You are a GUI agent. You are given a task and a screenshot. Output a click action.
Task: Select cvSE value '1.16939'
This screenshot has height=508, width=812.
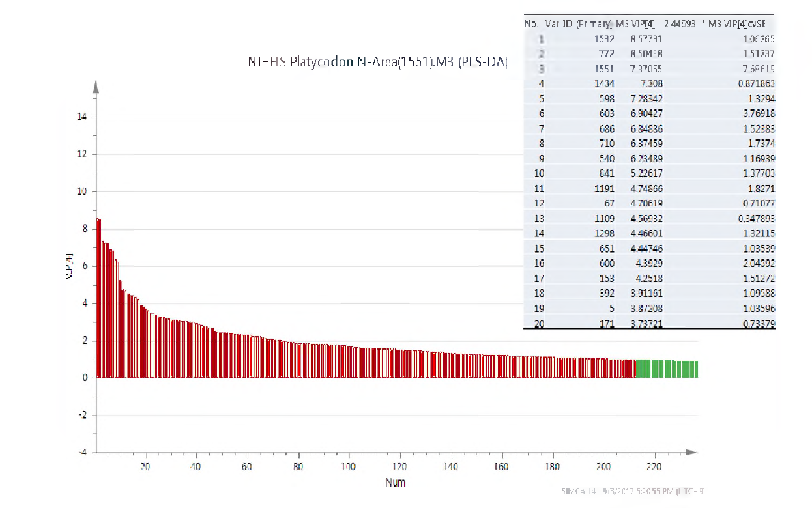[759, 158]
